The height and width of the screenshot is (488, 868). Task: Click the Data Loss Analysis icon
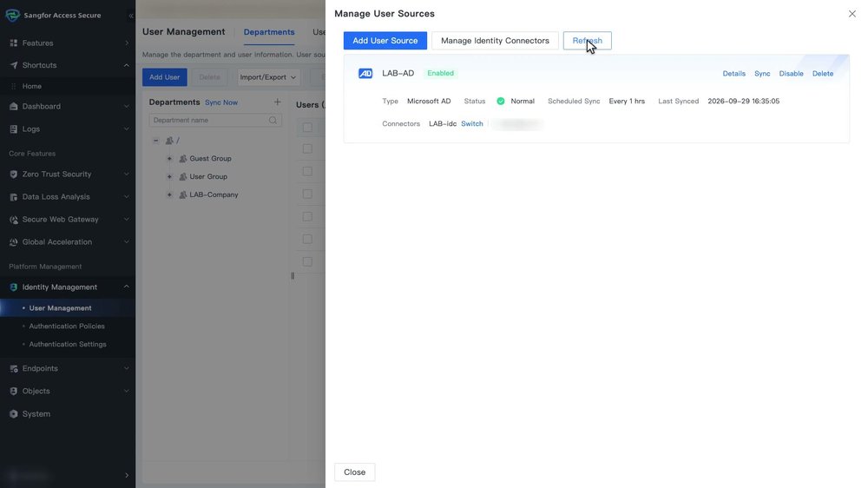point(13,196)
